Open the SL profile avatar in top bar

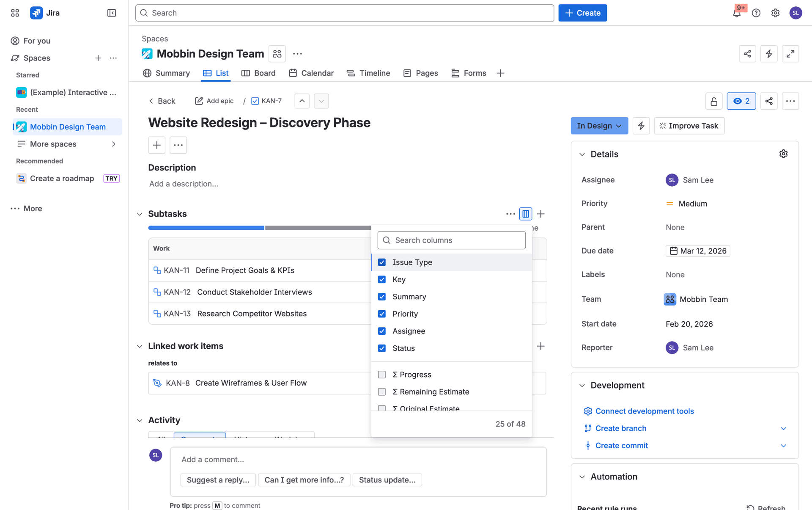[796, 13]
